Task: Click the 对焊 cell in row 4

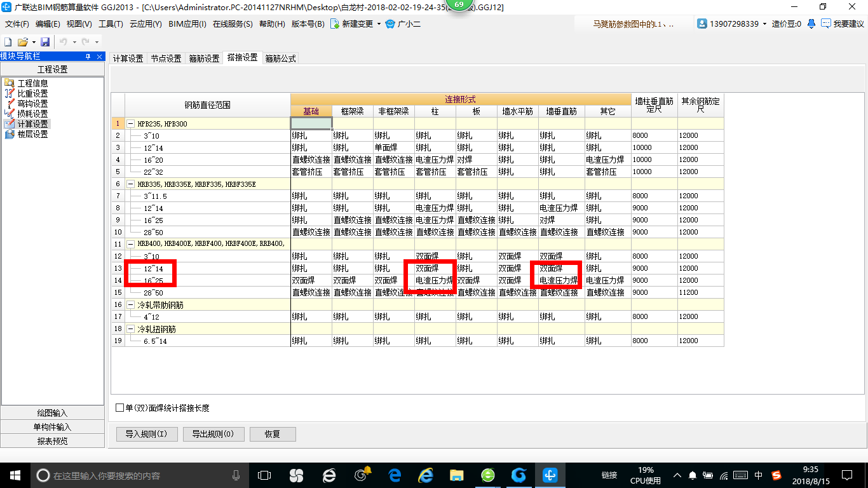Action: click(x=477, y=159)
